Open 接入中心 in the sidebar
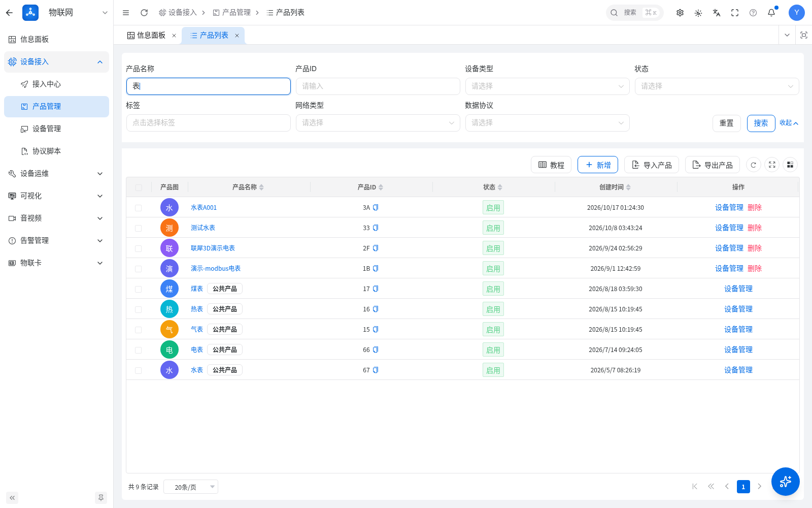 (x=56, y=84)
